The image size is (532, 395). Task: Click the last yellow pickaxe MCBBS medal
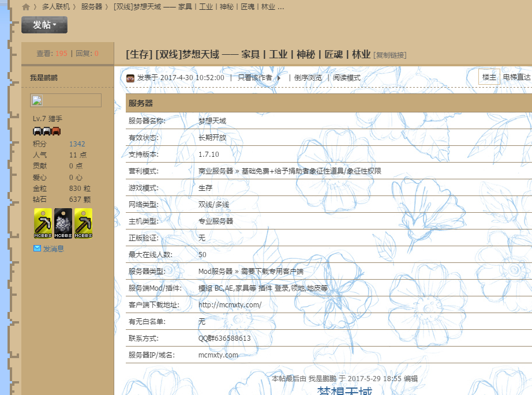83,223
